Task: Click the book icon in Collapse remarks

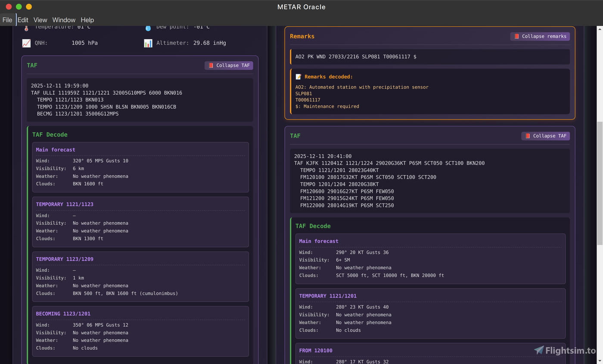Action: click(516, 37)
